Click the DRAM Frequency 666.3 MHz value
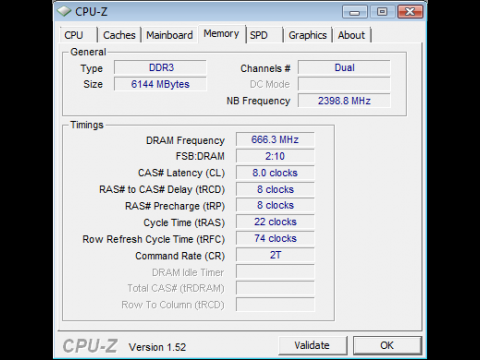 pos(275,140)
